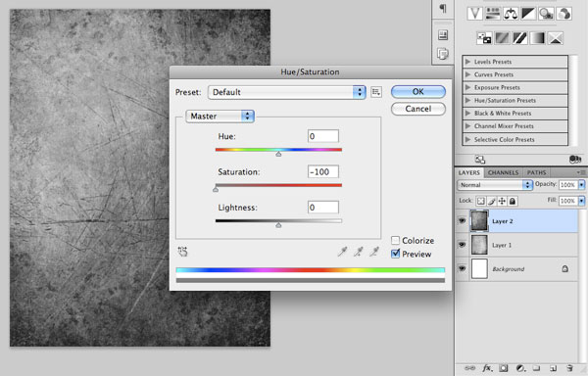Select the Photo Filter adjustment icon
Viewport: 588px width, 376px height.
(546, 14)
